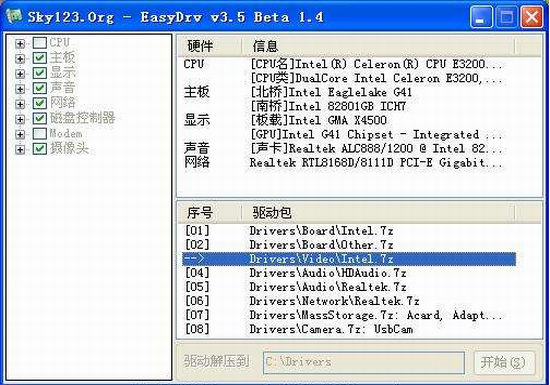This screenshot has width=550, height=385.
Task: Select the 摄像头 tree label
Action: [x=69, y=148]
